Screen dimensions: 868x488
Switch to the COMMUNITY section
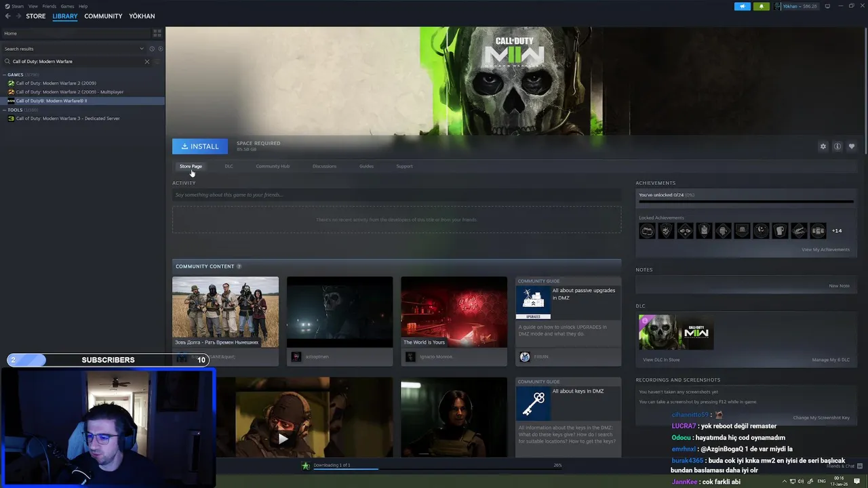[103, 16]
